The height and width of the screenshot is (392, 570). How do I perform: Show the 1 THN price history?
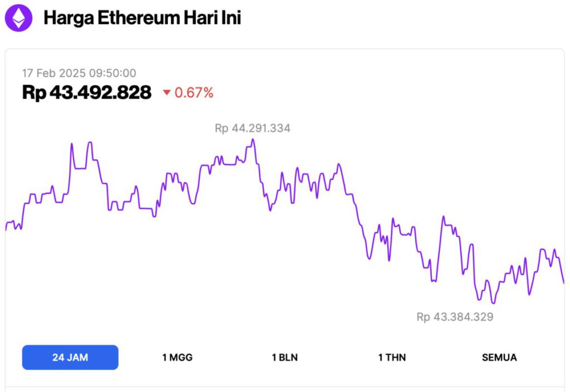click(392, 357)
